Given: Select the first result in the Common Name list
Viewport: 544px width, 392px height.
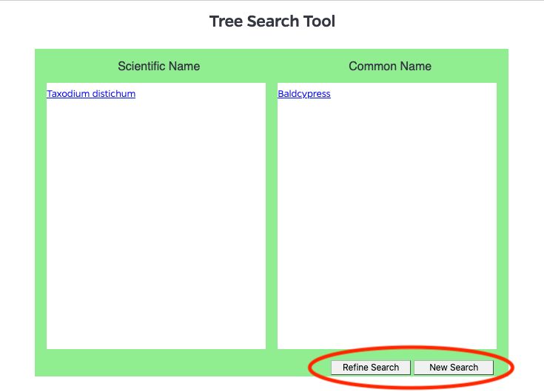Looking at the screenshot, I should 304,94.
